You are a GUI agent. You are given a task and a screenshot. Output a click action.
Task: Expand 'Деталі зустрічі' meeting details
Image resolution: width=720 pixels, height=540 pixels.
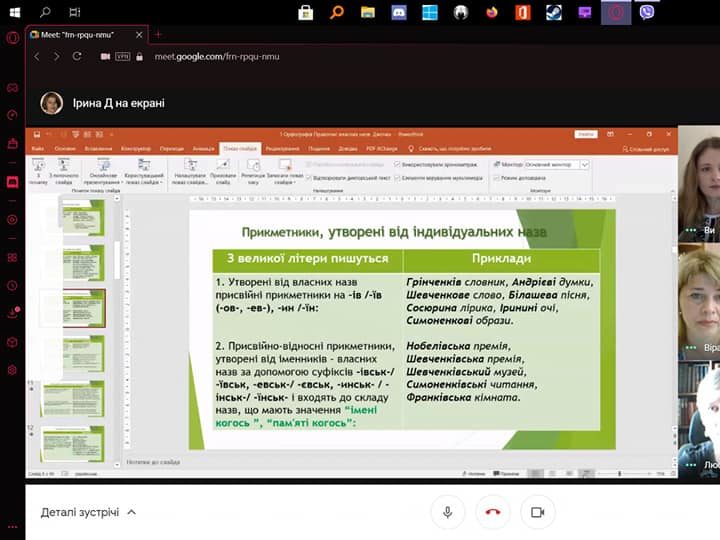pos(88,512)
